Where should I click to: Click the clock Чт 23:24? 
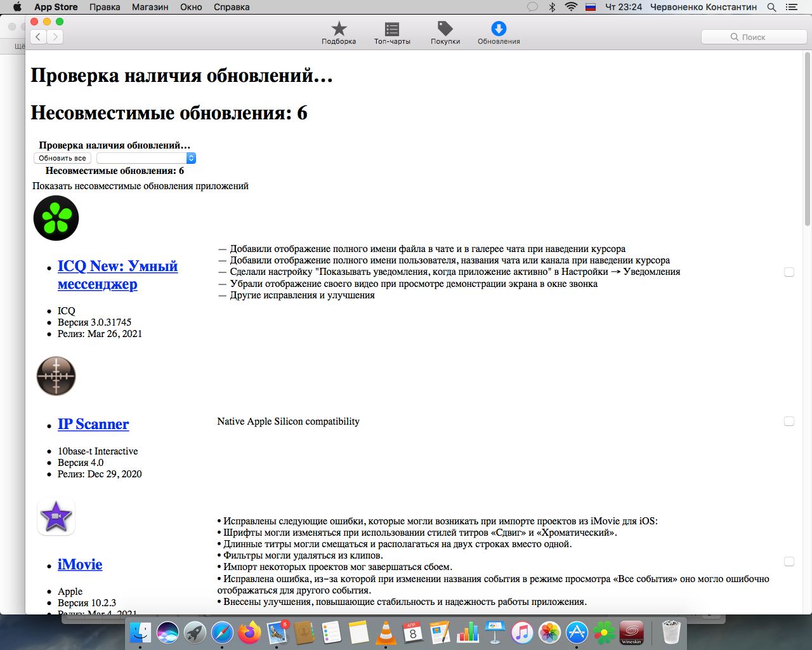pyautogui.click(x=624, y=7)
